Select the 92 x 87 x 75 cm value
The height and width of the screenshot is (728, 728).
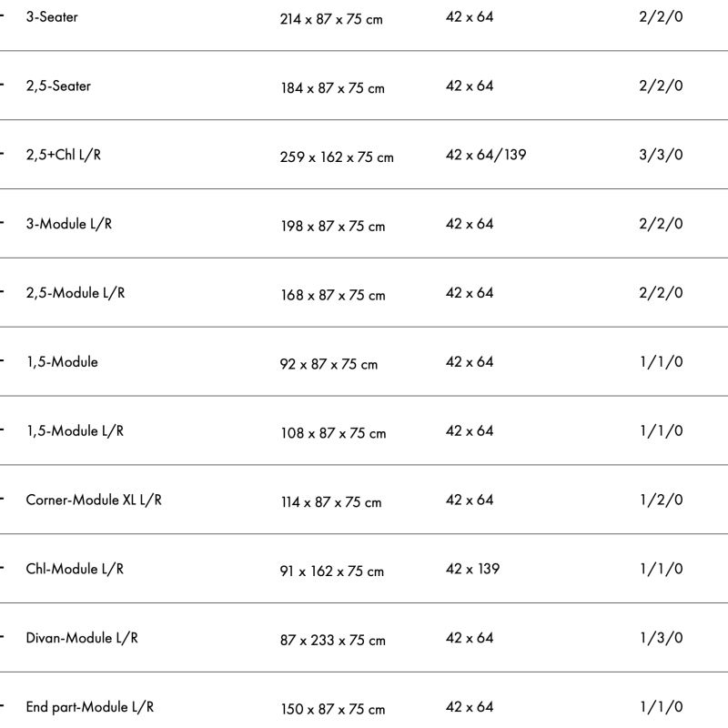point(329,364)
